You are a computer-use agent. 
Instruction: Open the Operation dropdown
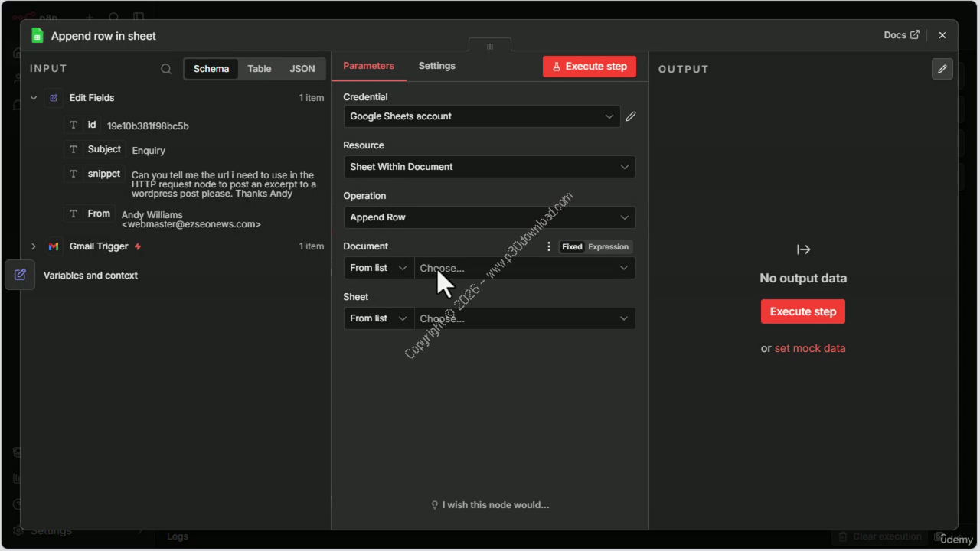click(x=489, y=217)
